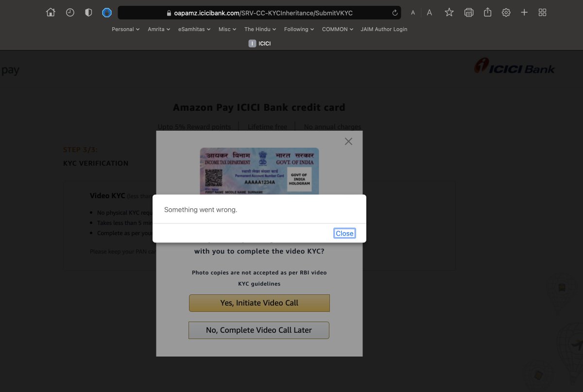This screenshot has width=583, height=392.
Task: Show tab overview grid icon
Action: 543,13
